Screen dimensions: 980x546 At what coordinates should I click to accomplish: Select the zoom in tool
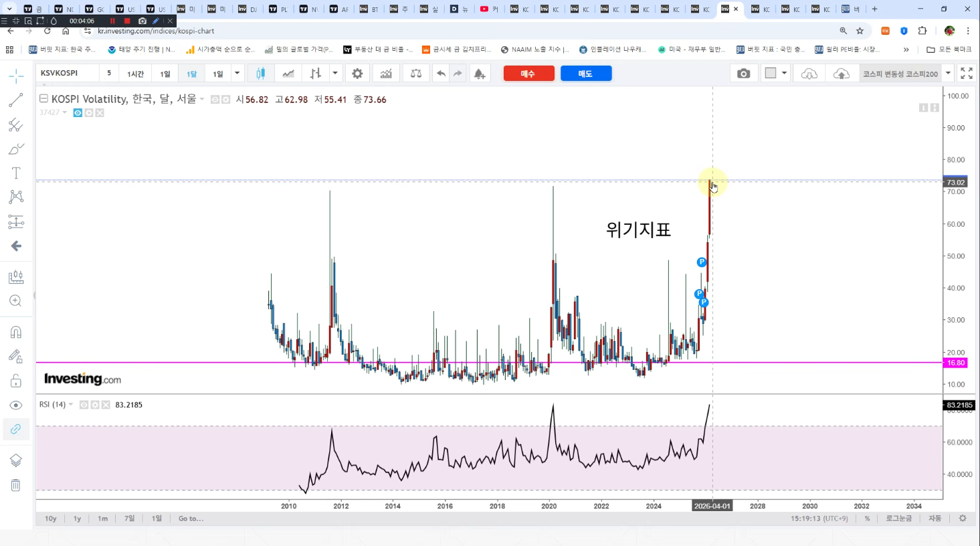tap(16, 301)
